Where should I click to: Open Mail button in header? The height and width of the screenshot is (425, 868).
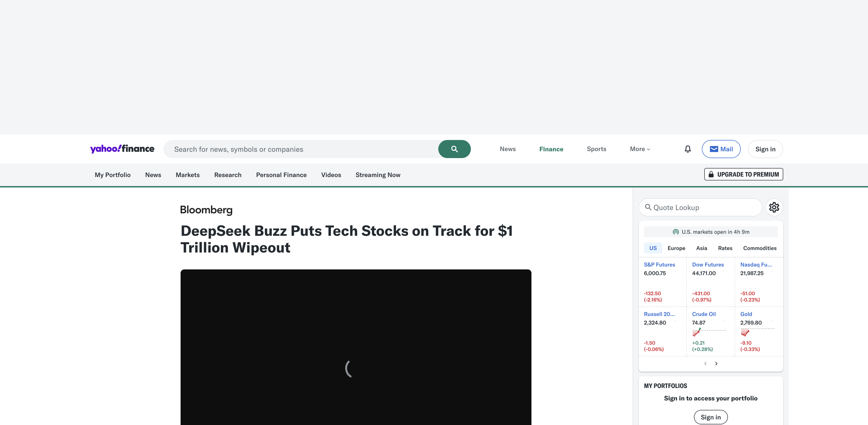(721, 149)
